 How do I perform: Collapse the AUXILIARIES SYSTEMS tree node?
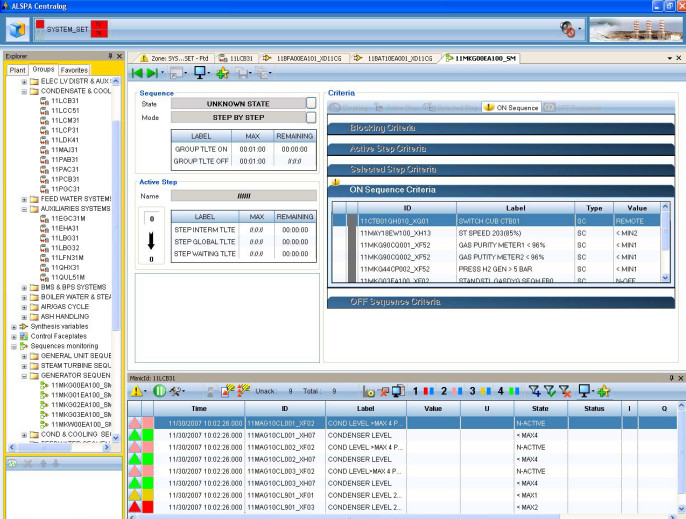(24, 208)
